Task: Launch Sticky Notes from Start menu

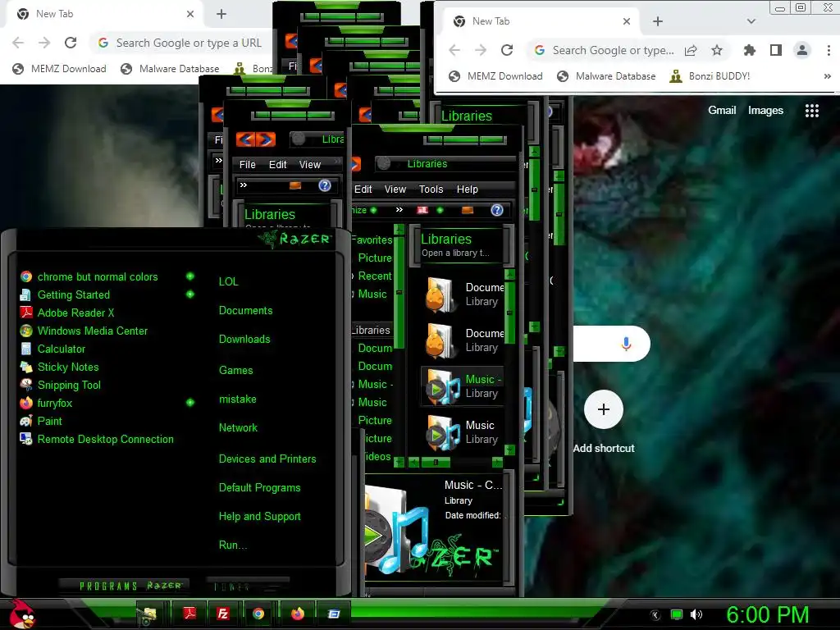Action: click(59, 367)
